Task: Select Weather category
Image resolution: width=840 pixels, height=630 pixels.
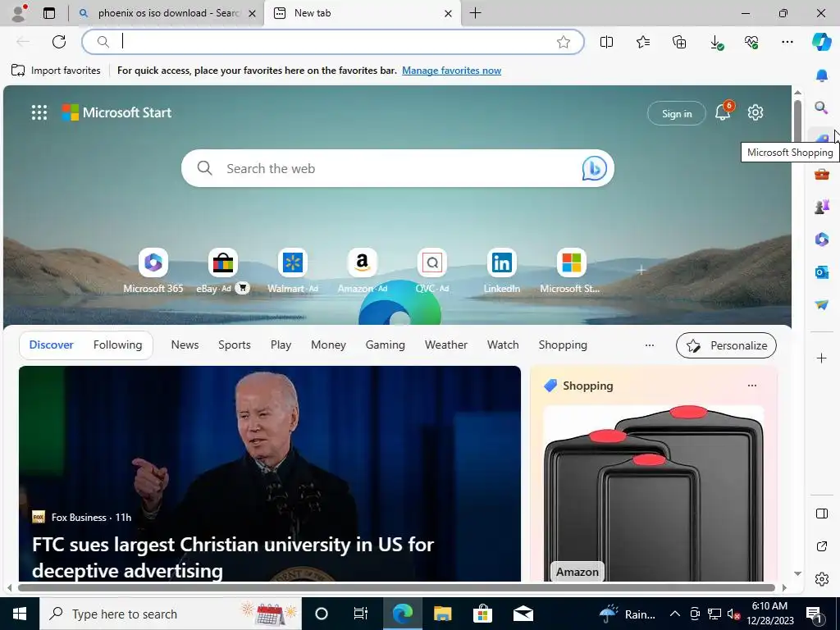Action: tap(446, 345)
